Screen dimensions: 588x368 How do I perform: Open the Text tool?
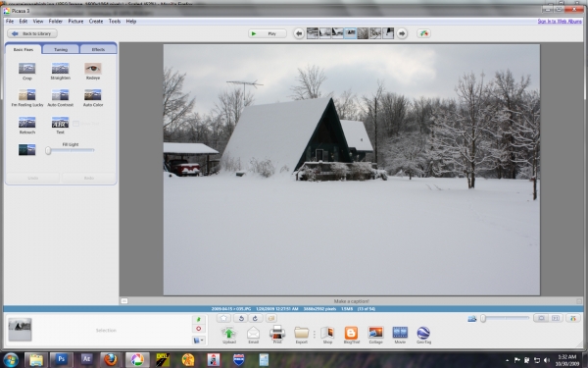pyautogui.click(x=60, y=123)
